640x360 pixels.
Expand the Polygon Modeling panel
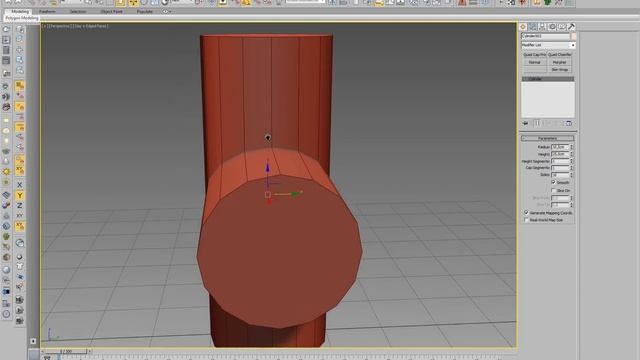pos(22,18)
